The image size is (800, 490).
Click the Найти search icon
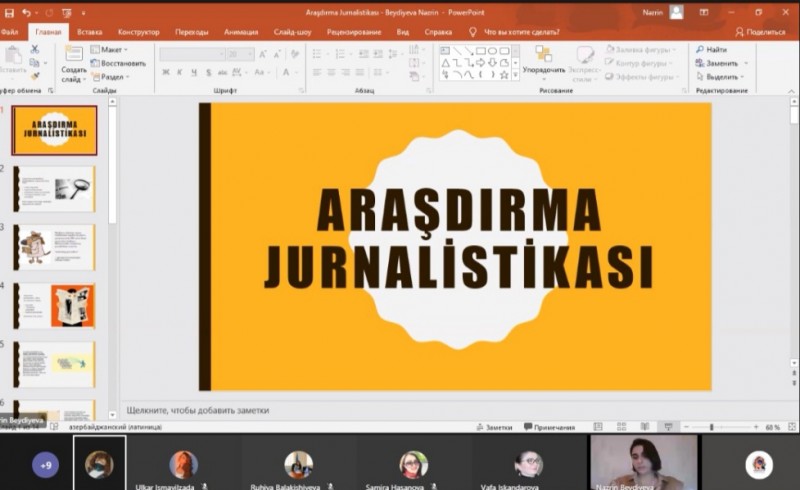click(x=700, y=50)
